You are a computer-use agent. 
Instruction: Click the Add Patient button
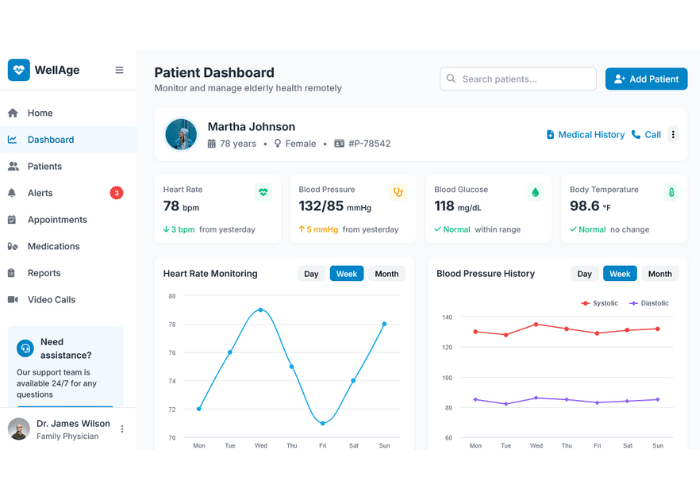pos(646,79)
